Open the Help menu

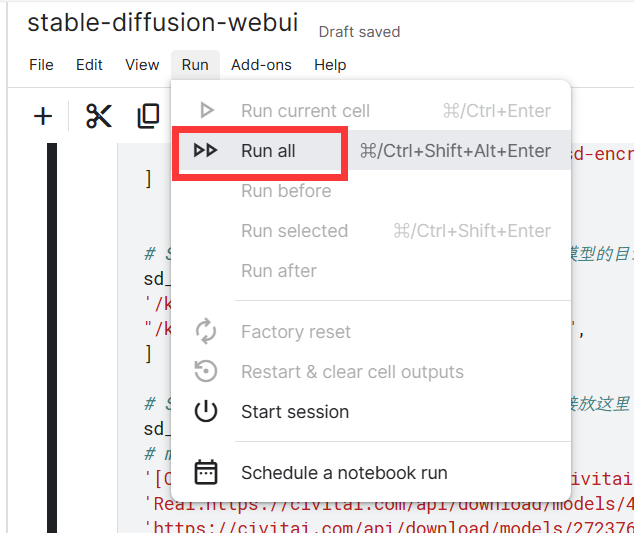point(330,65)
